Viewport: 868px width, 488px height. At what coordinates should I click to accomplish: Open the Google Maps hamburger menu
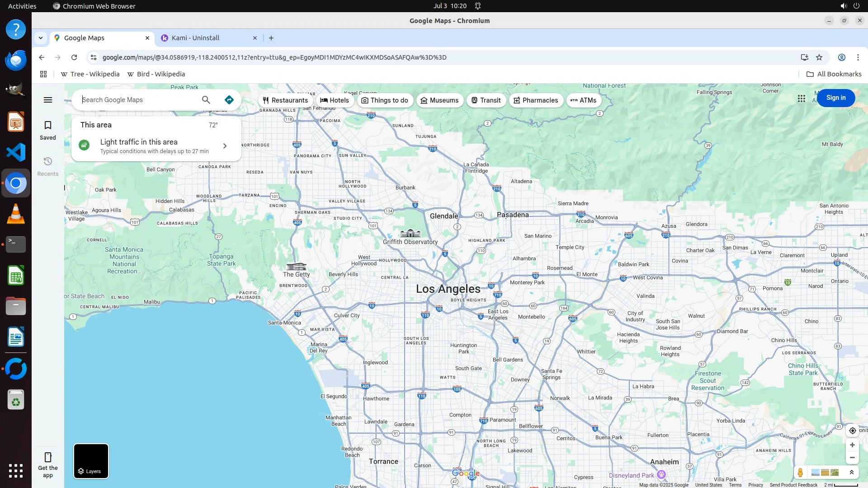pyautogui.click(x=48, y=100)
